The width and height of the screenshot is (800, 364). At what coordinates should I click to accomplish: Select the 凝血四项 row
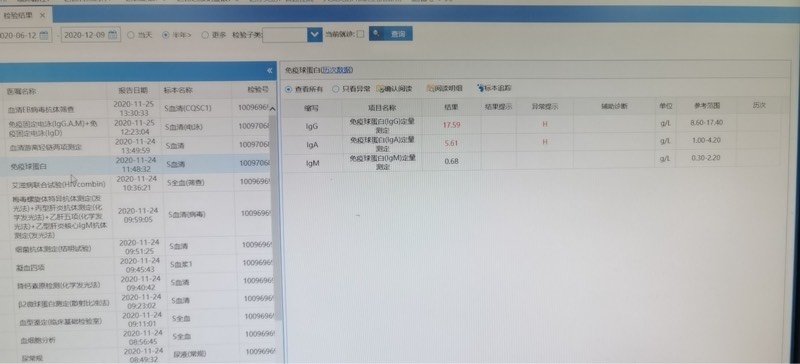point(138,264)
